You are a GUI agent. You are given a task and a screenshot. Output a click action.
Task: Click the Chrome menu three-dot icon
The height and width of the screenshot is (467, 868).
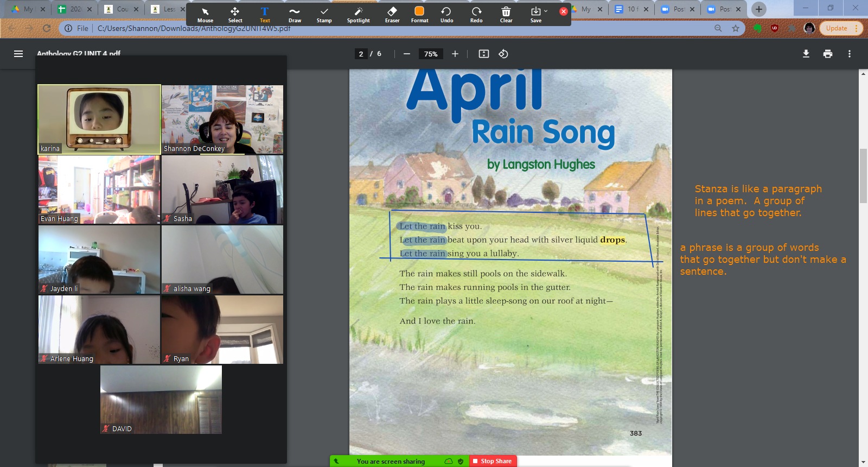click(x=857, y=28)
